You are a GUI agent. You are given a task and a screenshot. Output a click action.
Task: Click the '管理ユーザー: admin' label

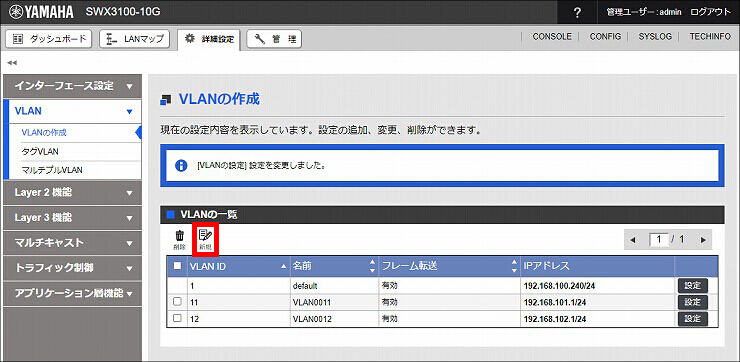(x=644, y=13)
